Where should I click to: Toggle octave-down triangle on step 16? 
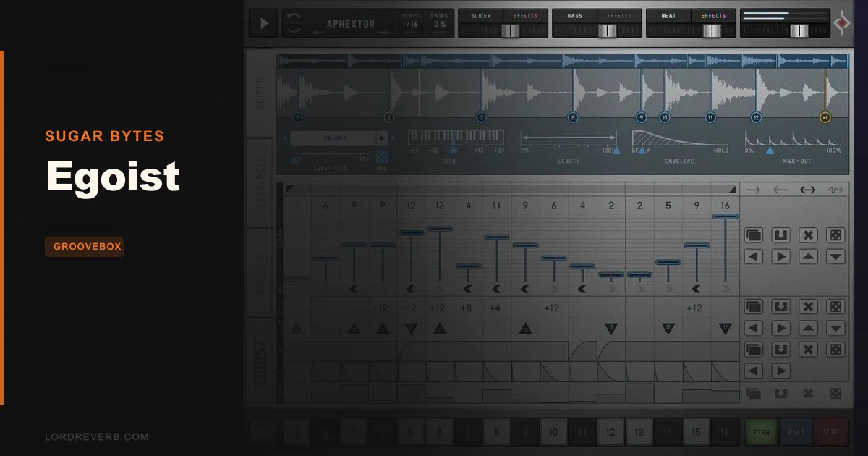click(x=725, y=329)
